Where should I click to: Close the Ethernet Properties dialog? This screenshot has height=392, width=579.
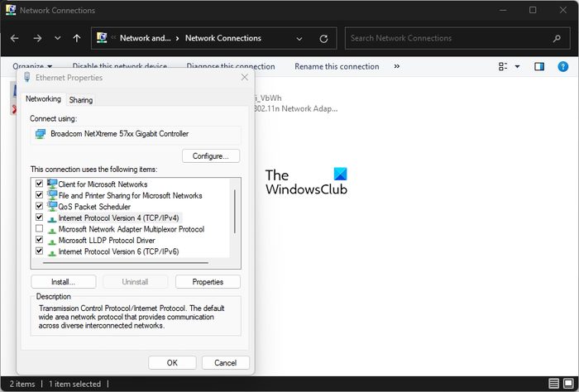pyautogui.click(x=245, y=77)
